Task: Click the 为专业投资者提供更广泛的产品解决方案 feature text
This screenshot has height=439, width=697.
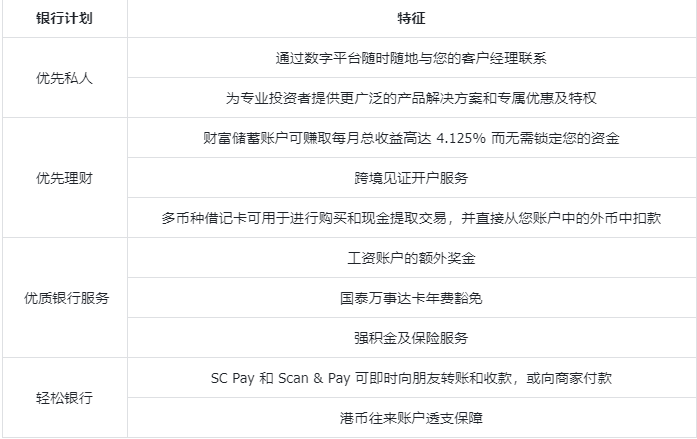Action: pyautogui.click(x=367, y=98)
